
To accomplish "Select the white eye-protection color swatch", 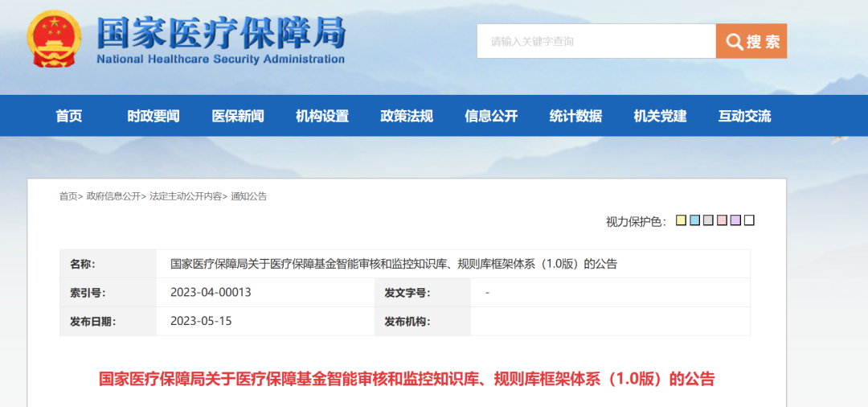I will click(749, 220).
